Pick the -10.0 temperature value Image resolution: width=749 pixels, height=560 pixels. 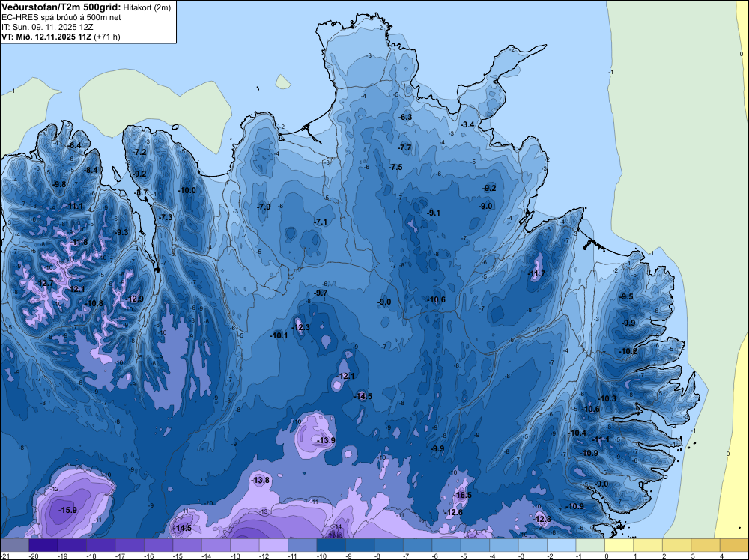(x=187, y=190)
